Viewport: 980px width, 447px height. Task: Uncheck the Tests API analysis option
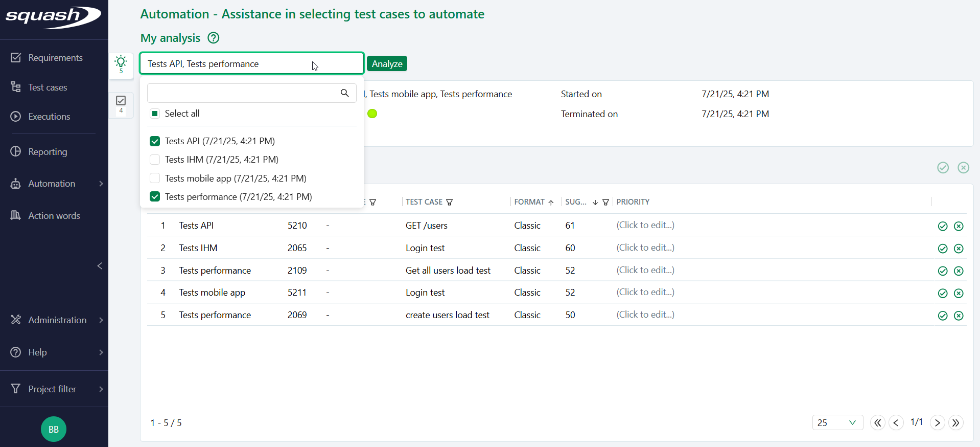coord(155,141)
